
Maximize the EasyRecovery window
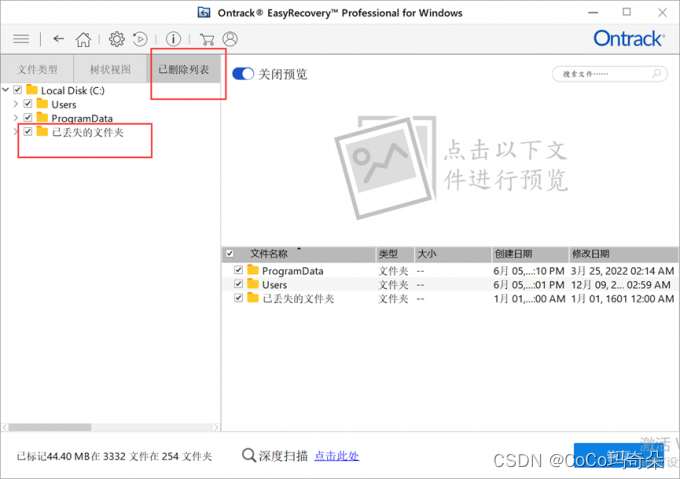(x=627, y=12)
